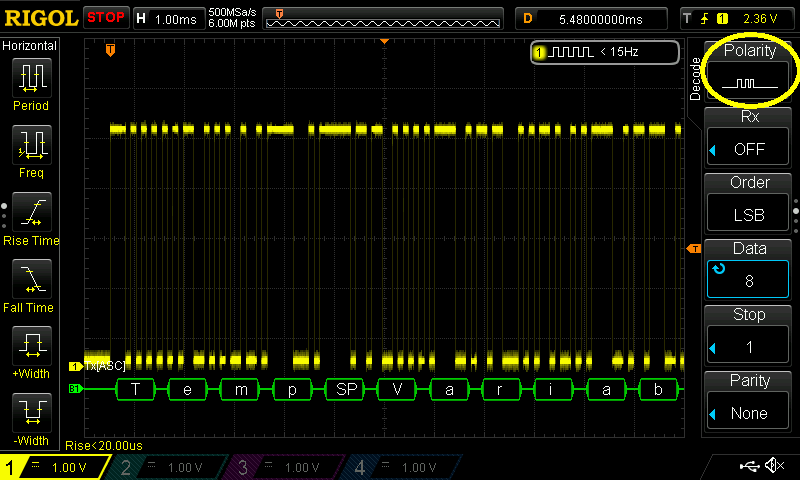Adjust the Data bits value 8
This screenshot has width=800, height=480.
[749, 269]
